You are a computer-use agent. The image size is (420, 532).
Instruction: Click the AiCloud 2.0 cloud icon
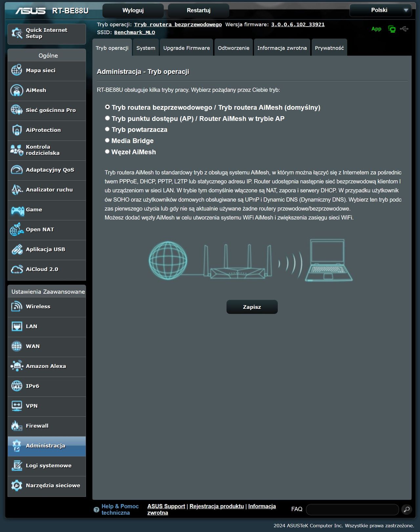tap(16, 269)
